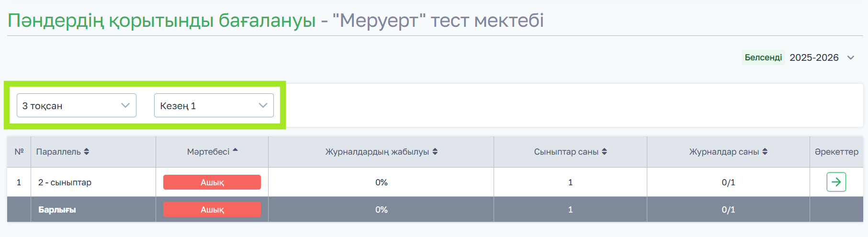This screenshot has width=868, height=237.
Task: Sort by Журналдардың жабылуы sort icon
Action: tap(435, 152)
